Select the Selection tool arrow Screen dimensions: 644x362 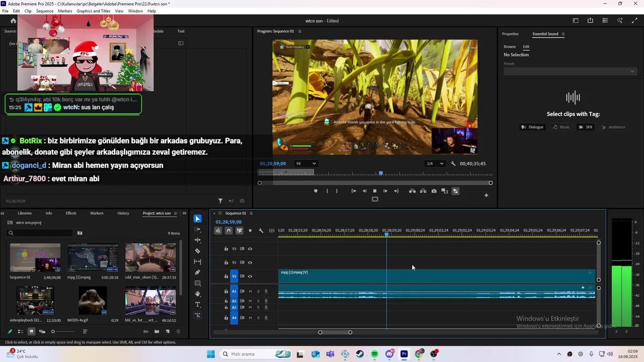(198, 219)
